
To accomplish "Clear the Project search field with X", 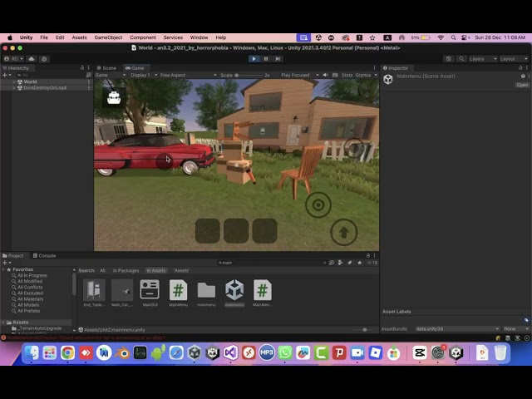I will click(x=324, y=263).
